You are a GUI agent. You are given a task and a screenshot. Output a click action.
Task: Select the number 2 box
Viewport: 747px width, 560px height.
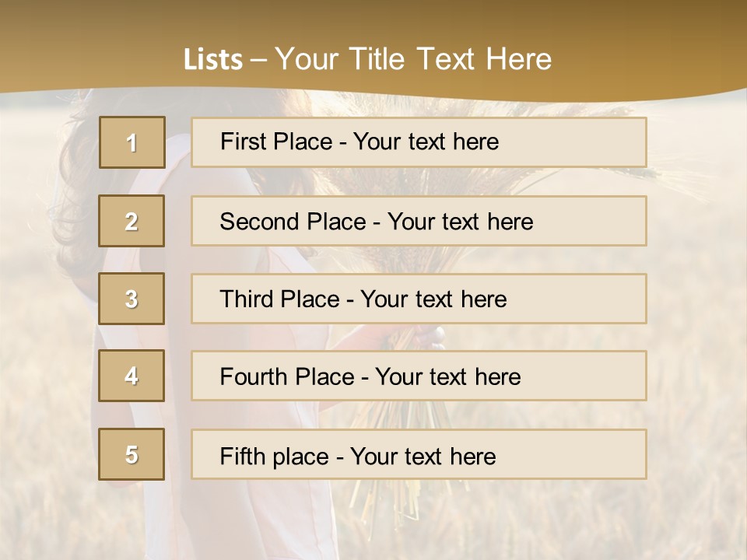(132, 221)
